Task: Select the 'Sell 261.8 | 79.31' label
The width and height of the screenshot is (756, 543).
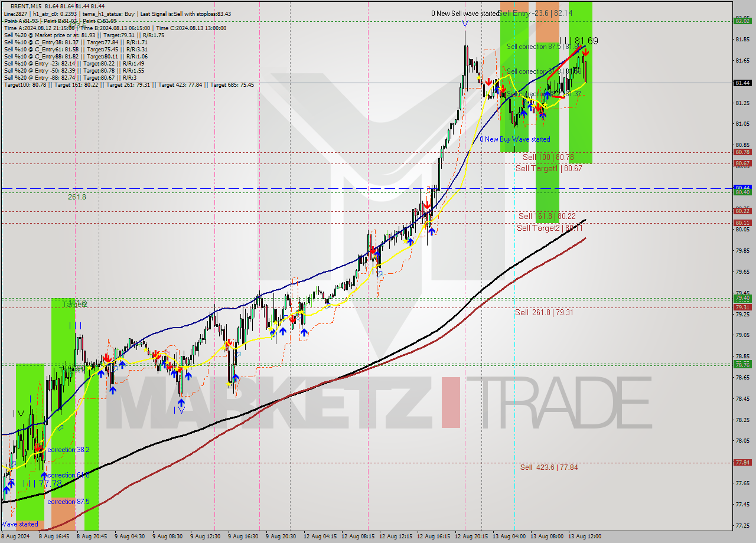Action: click(x=544, y=312)
